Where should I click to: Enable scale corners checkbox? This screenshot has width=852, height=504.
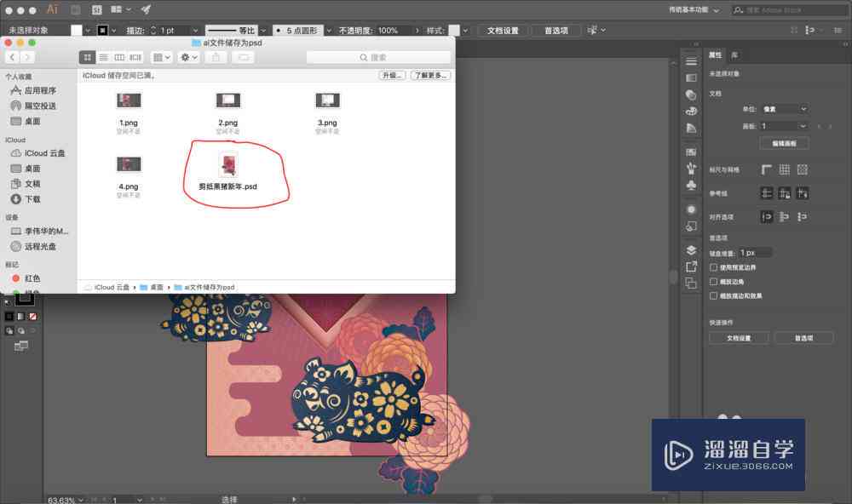[x=713, y=281]
